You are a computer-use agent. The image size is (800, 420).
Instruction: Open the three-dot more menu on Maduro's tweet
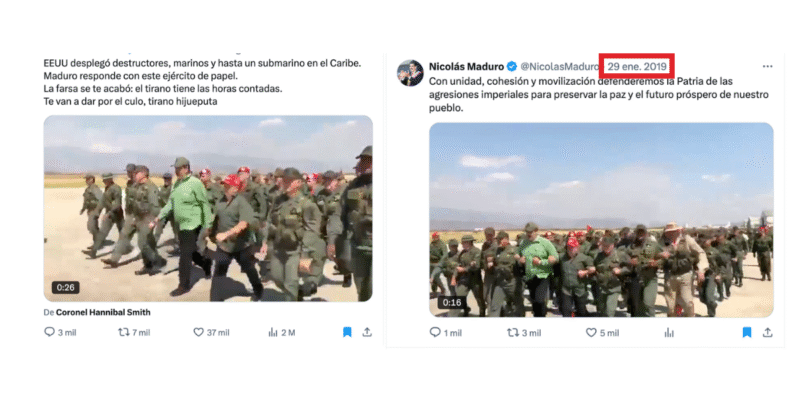coord(767,66)
